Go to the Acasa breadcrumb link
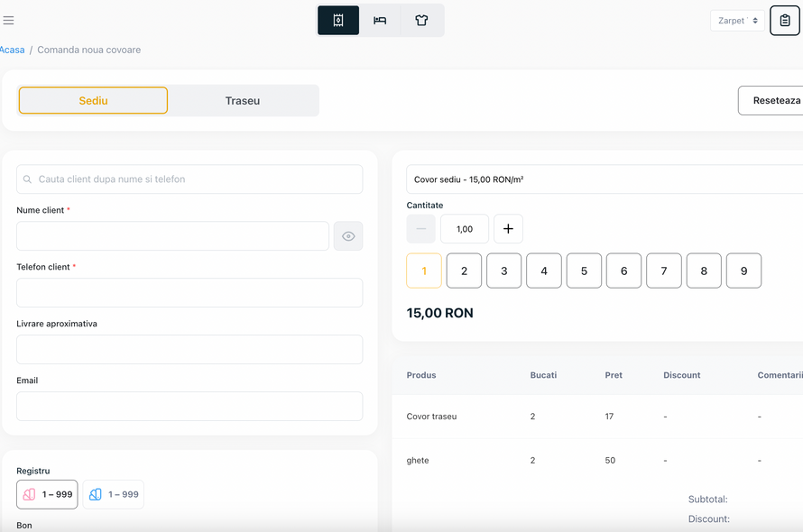 coord(12,50)
